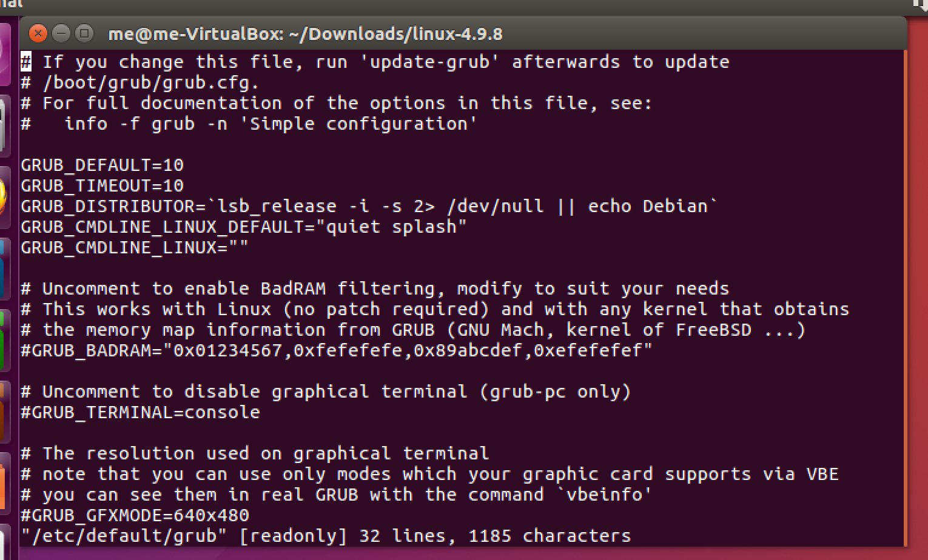Click the terminal's right-edge scrollbar
The image size is (928, 560).
(x=904, y=298)
